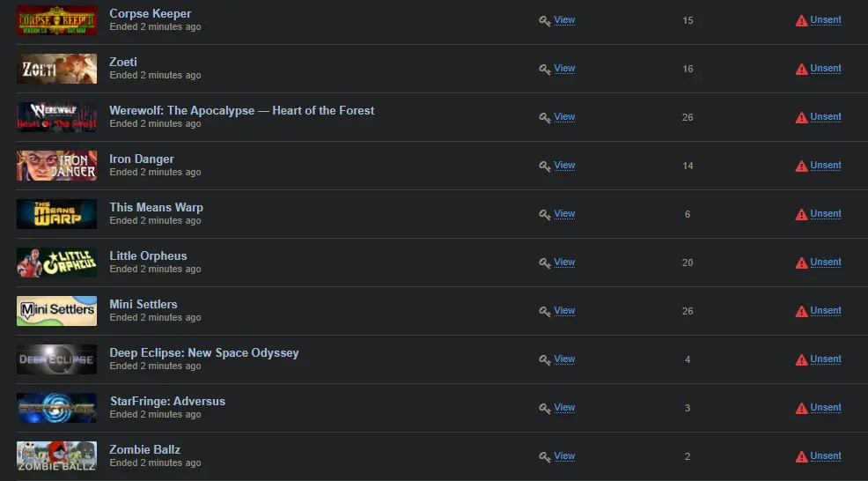
Task: Click View link for Zoeti
Action: pyautogui.click(x=564, y=68)
